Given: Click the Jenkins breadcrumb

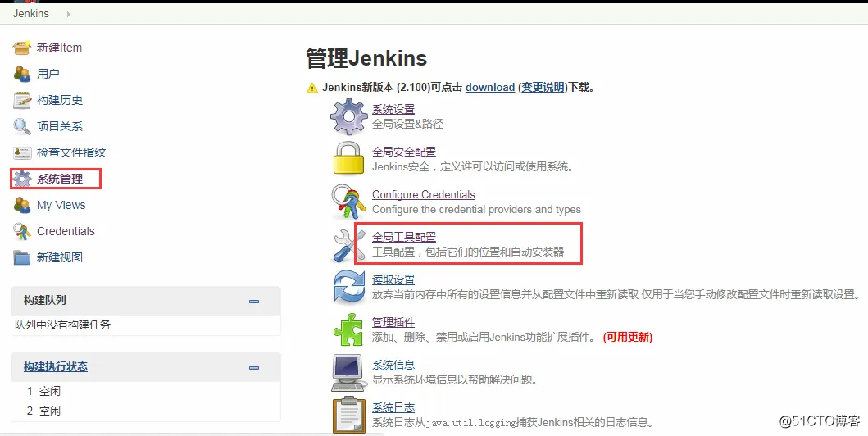Looking at the screenshot, I should [x=31, y=14].
